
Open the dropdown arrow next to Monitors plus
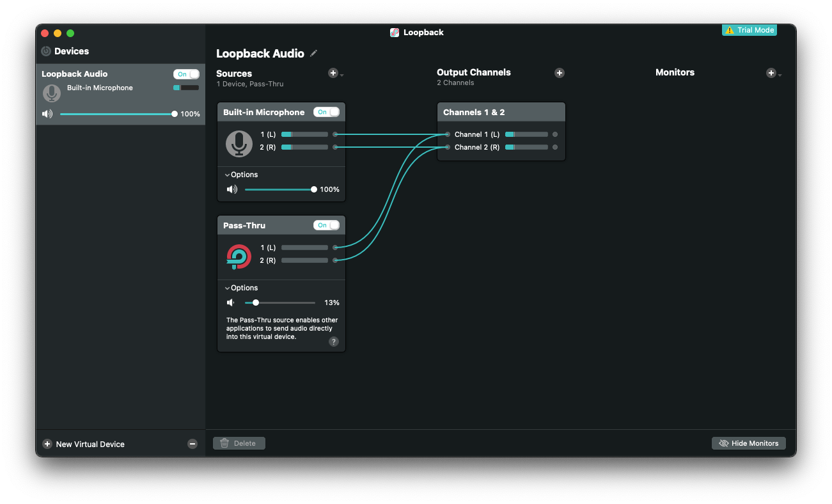click(780, 75)
